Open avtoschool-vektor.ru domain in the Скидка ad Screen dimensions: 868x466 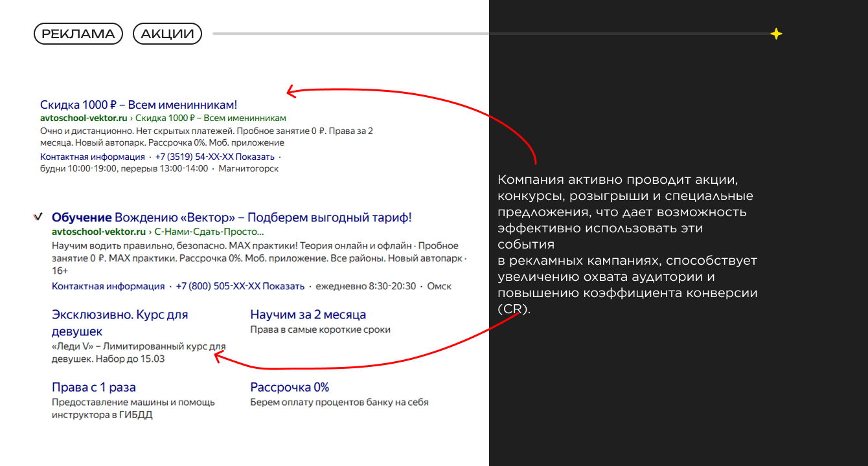(84, 118)
